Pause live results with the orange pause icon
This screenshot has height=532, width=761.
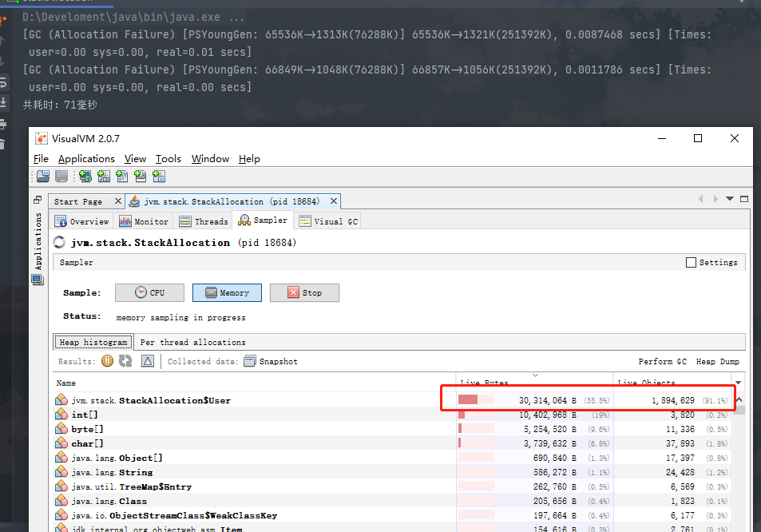[107, 360]
